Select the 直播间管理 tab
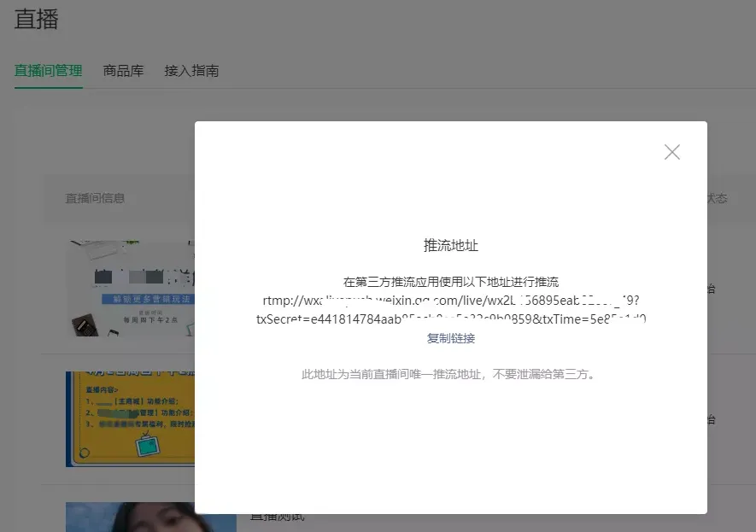 [48, 71]
